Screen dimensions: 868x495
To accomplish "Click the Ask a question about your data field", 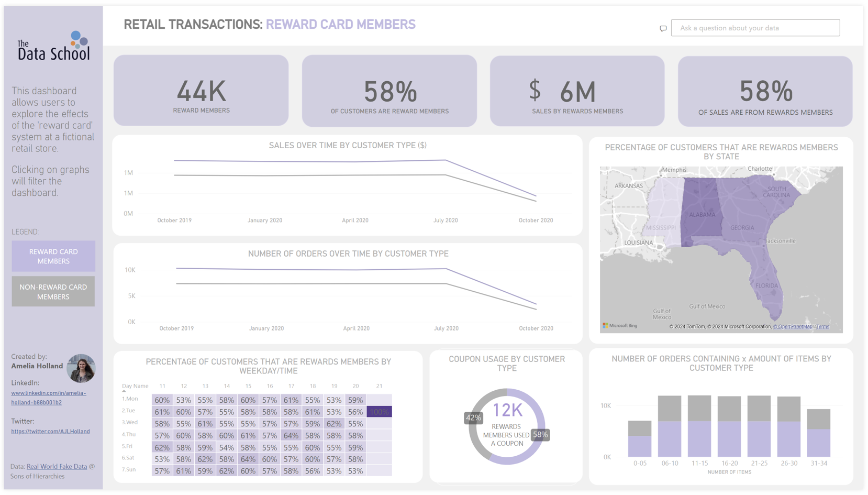I will tap(755, 28).
